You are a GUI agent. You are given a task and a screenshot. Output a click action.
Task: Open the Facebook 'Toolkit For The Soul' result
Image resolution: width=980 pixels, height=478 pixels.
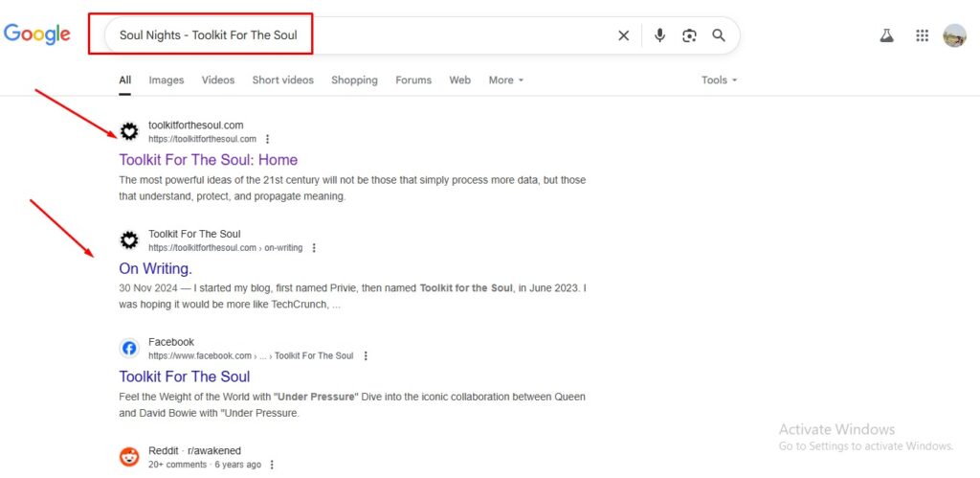185,376
